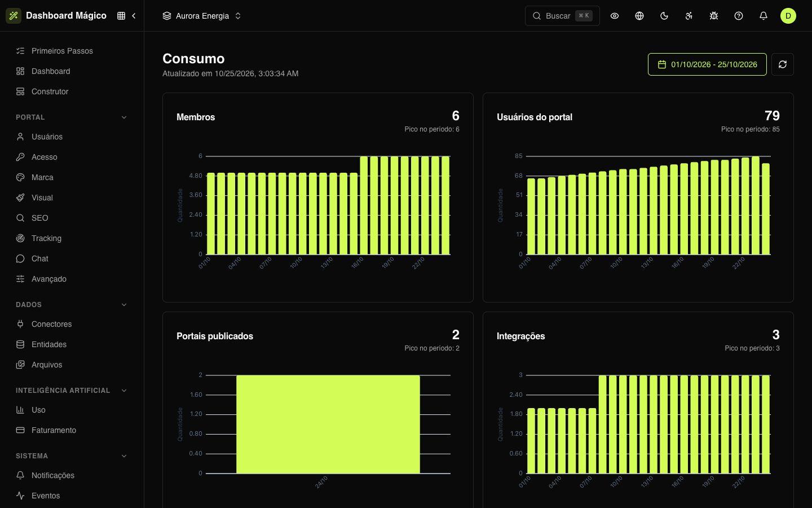The height and width of the screenshot is (508, 812).
Task: Click the Portais publicados large bar
Action: click(x=328, y=424)
